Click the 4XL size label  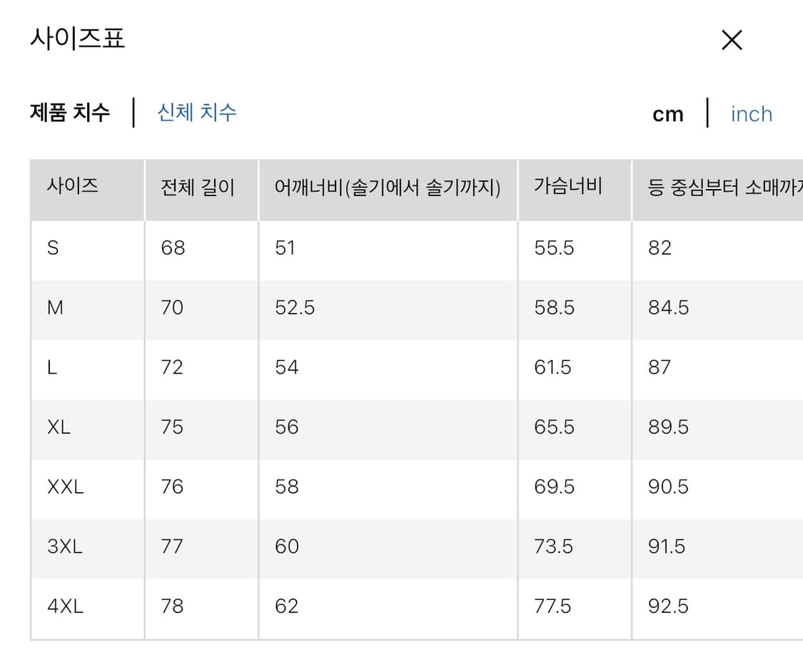[x=64, y=606]
